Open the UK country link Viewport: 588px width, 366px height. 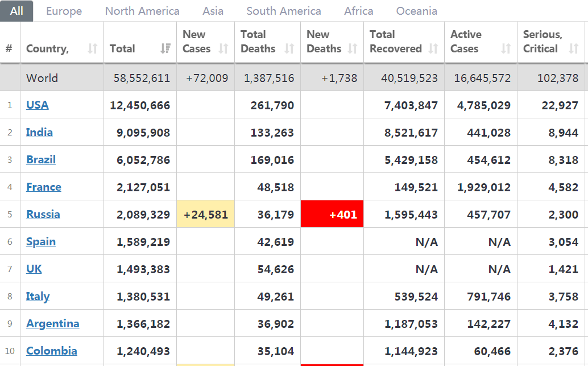point(34,269)
